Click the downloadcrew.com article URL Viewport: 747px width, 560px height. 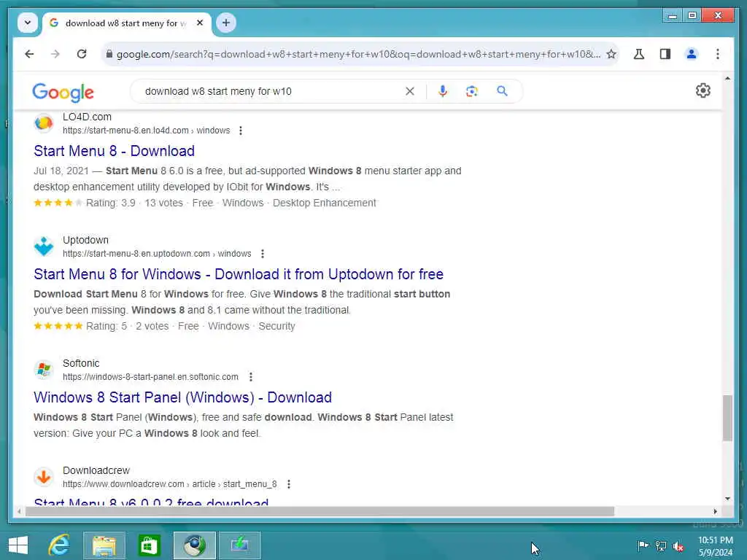tap(169, 484)
